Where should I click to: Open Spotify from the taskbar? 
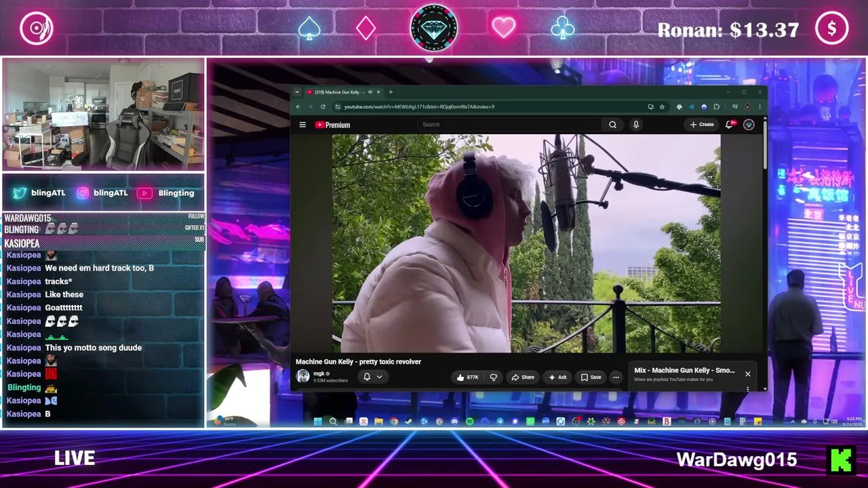(469, 422)
